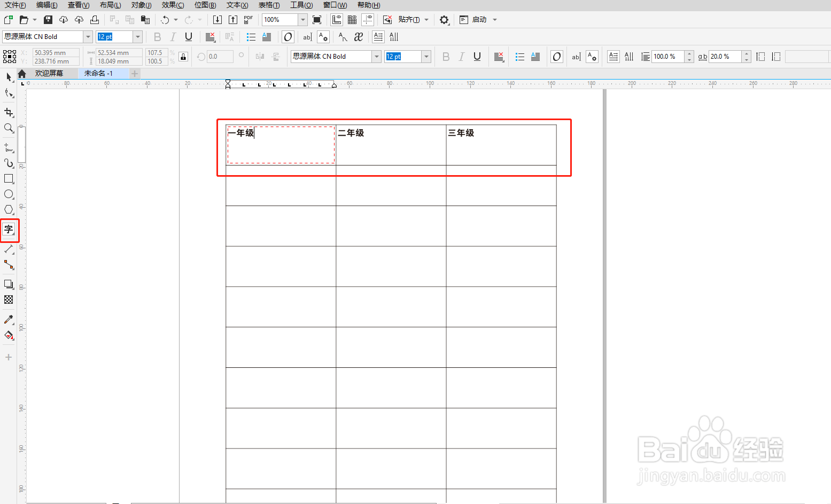Select the Zoom magnifier tool
The height and width of the screenshot is (504, 831).
click(9, 128)
